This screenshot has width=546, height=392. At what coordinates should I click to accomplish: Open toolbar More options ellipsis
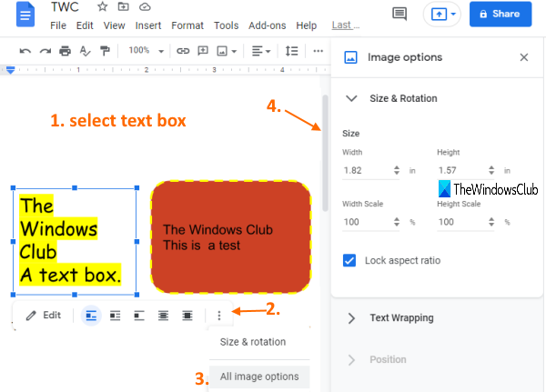point(318,51)
